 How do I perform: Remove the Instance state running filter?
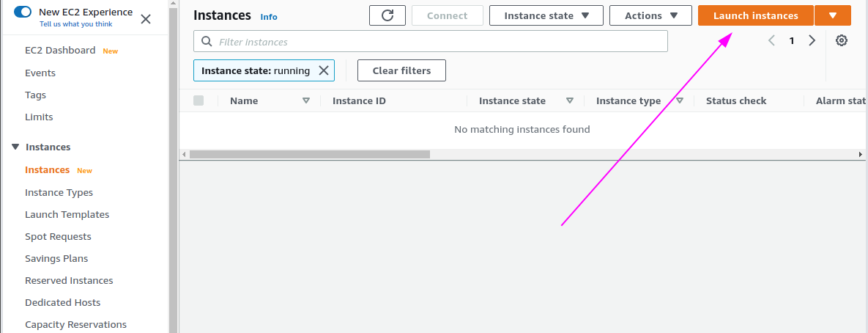tap(324, 70)
